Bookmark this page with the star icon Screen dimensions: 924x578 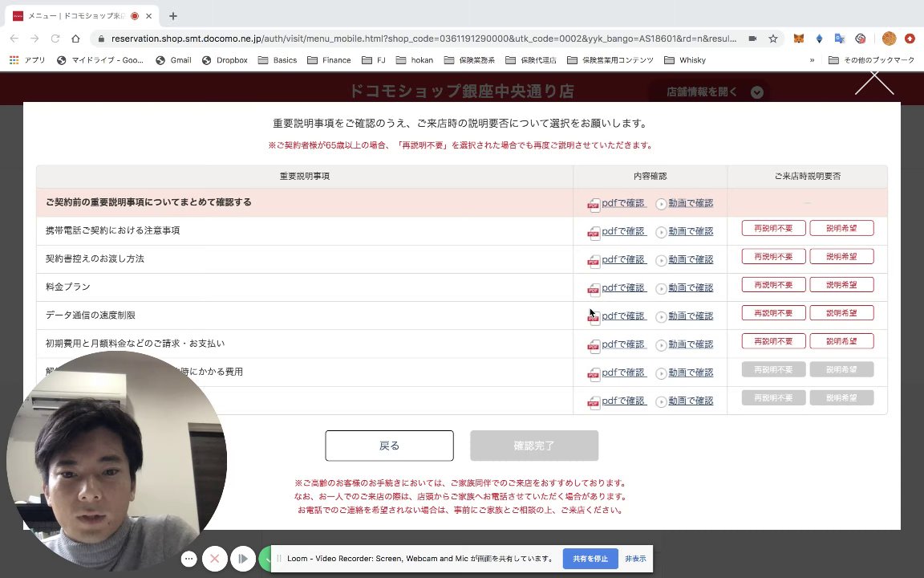click(772, 39)
